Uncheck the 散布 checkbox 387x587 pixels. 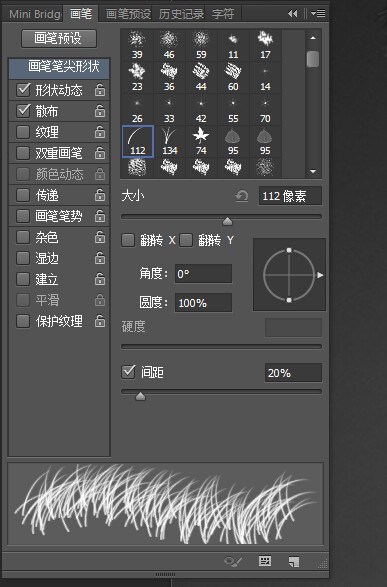point(23,111)
